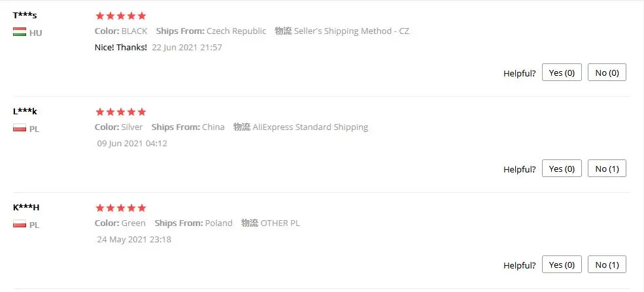Click Seller's Shipping Method - CZ text

click(352, 31)
